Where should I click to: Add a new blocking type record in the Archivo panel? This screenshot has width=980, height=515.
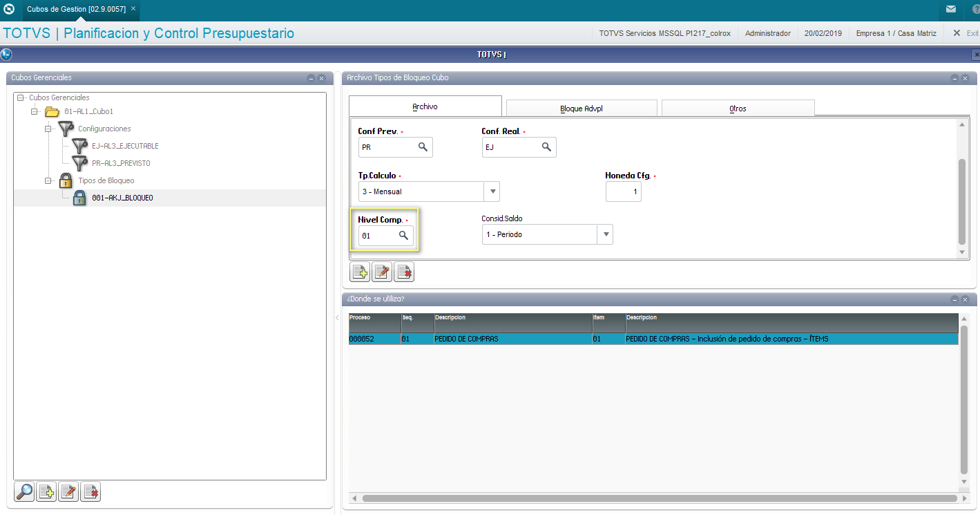pos(360,272)
